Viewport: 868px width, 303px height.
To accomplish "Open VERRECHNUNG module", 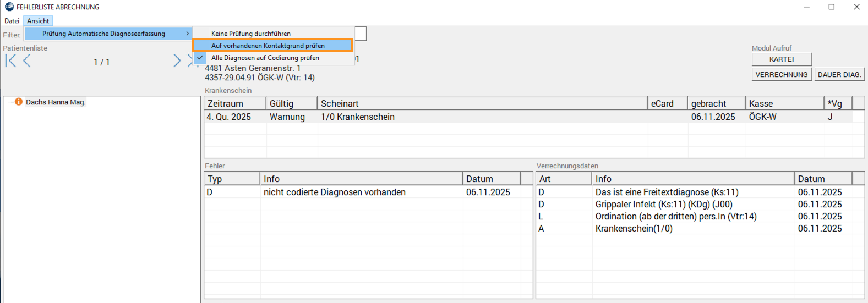I will pyautogui.click(x=781, y=74).
